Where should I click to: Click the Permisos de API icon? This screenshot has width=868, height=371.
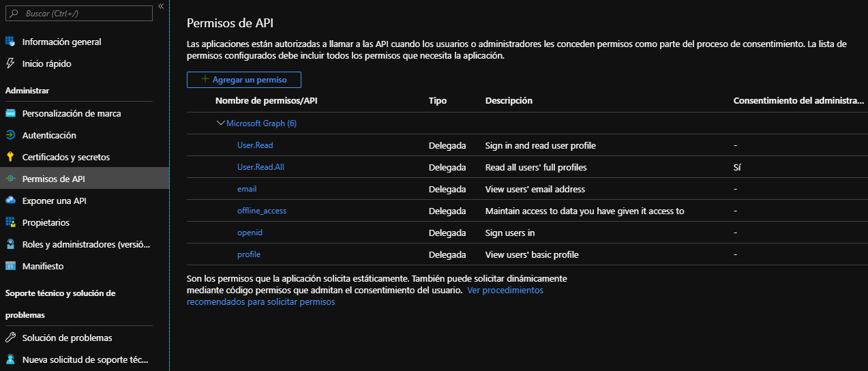click(x=10, y=179)
